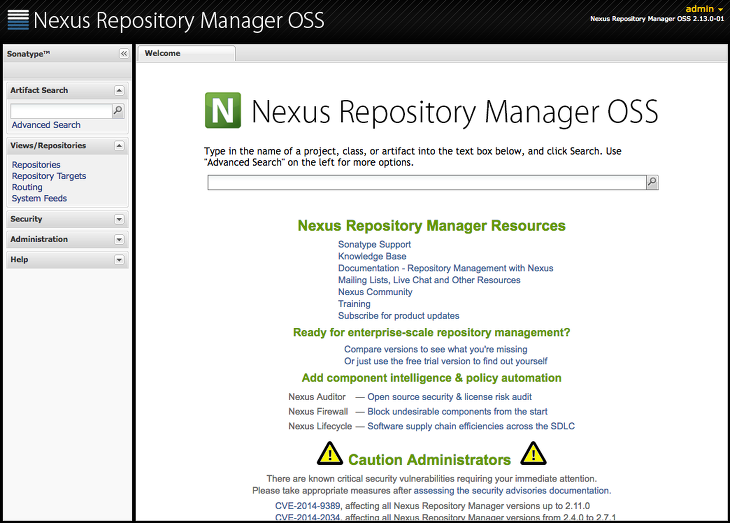Screen dimensions: 730x523
Task: Click in the sidebar artifact search field
Action: [x=61, y=111]
